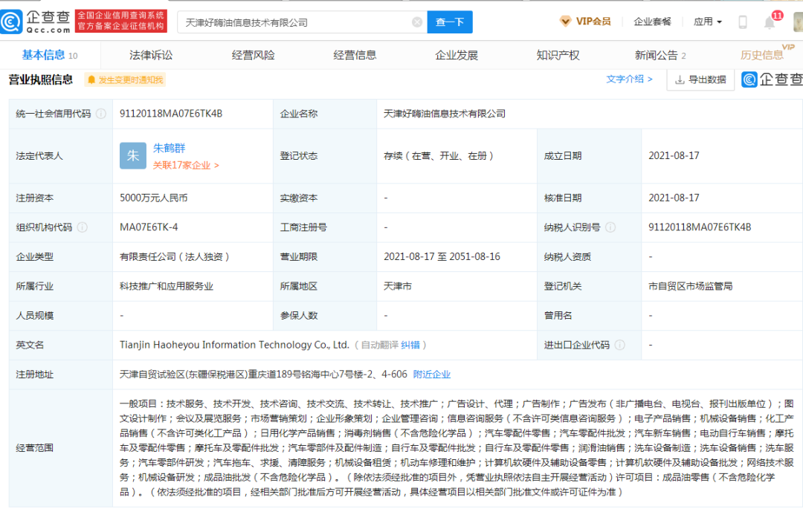Click the info icon next to 组织机构代码
Screen dimensions: 803x532
click(82, 227)
